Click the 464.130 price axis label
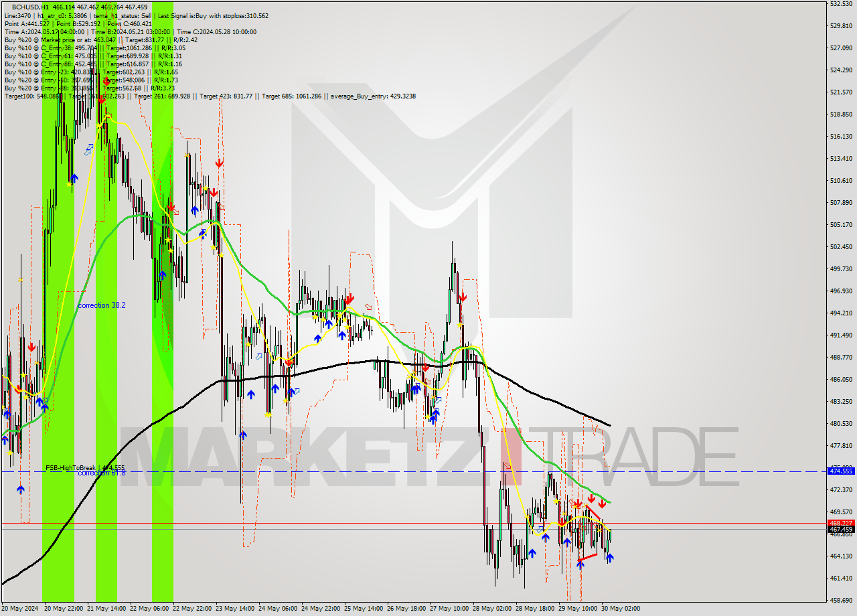 pos(840,556)
